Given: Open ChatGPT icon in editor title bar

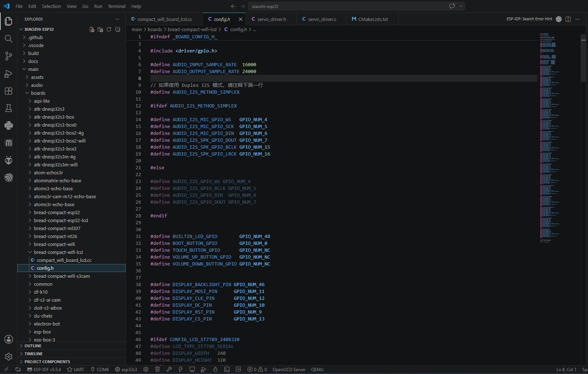Looking at the screenshot, I should 559,19.
